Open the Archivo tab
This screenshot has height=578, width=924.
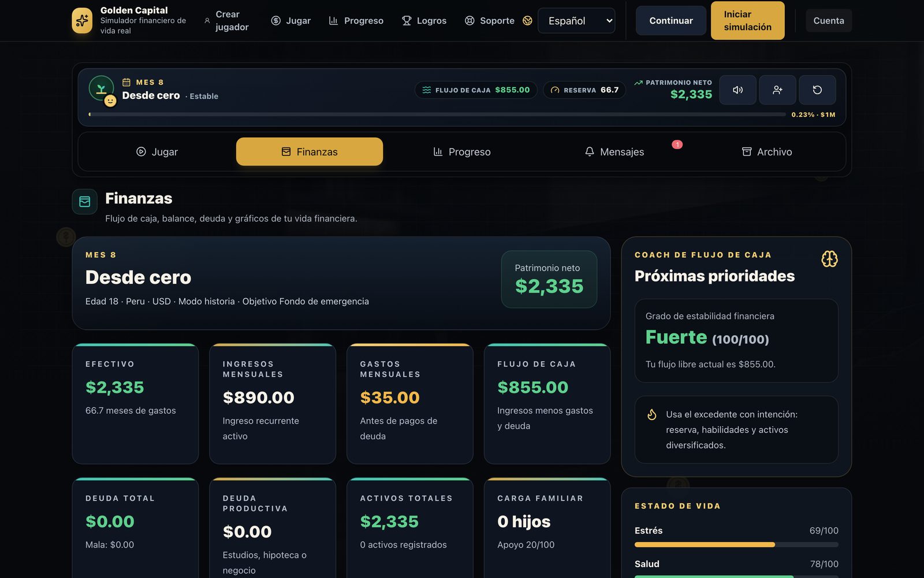pos(767,152)
